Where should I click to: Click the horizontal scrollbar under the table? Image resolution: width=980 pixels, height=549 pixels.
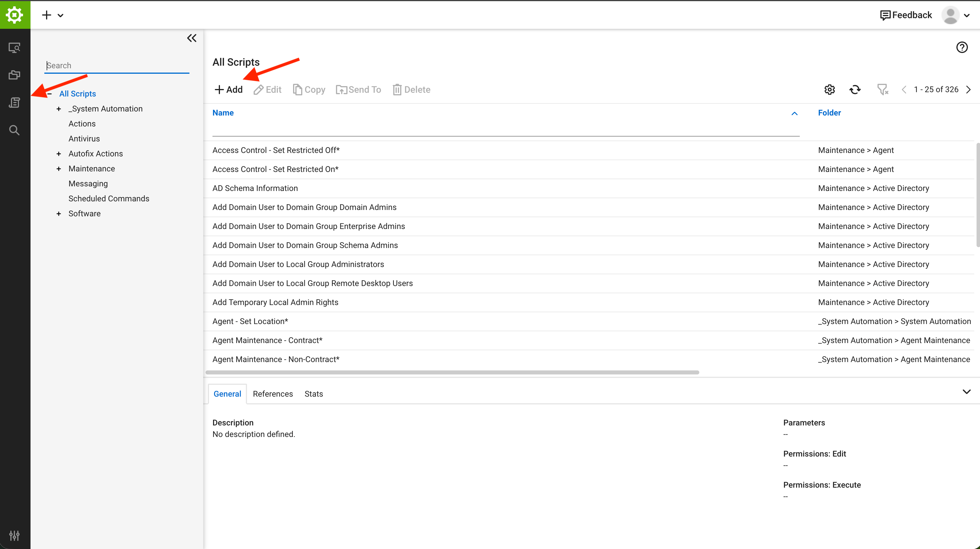coord(452,372)
